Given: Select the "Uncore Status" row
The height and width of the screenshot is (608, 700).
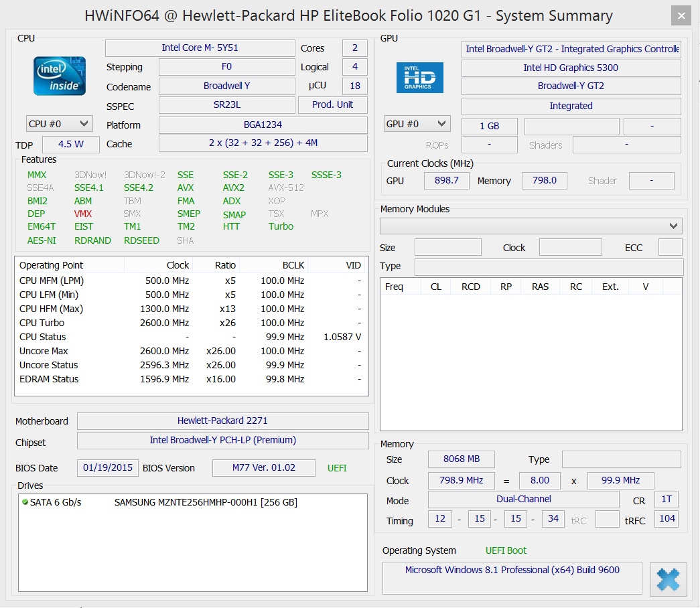Looking at the screenshot, I should tap(191, 365).
